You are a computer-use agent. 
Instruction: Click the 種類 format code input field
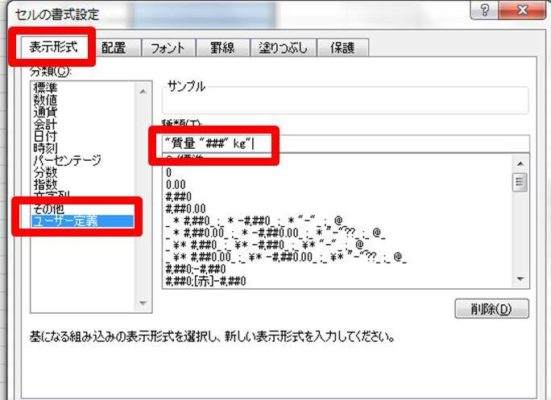tap(346, 144)
